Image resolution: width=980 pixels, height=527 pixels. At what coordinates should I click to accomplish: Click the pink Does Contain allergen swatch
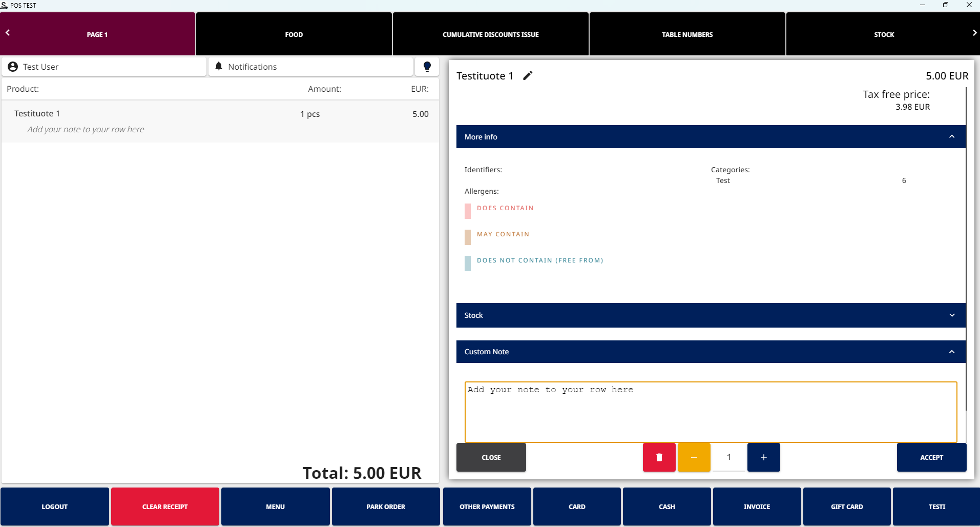click(x=468, y=211)
